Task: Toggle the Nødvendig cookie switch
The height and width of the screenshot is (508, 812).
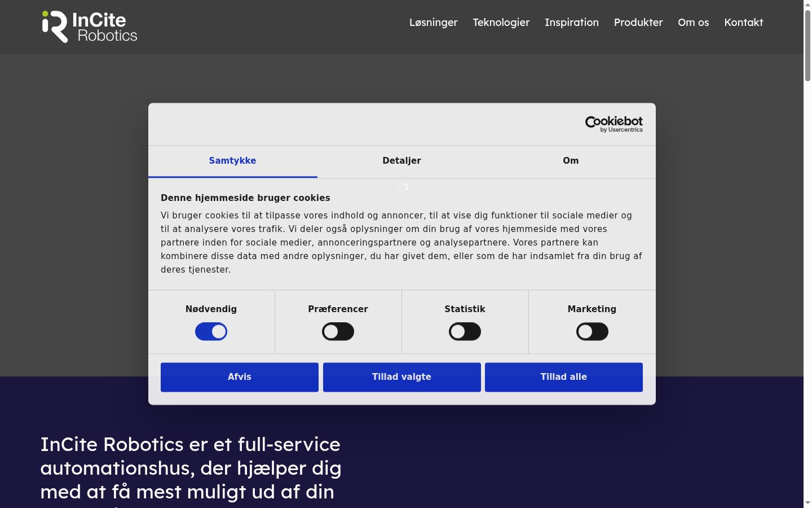Action: pyautogui.click(x=211, y=331)
